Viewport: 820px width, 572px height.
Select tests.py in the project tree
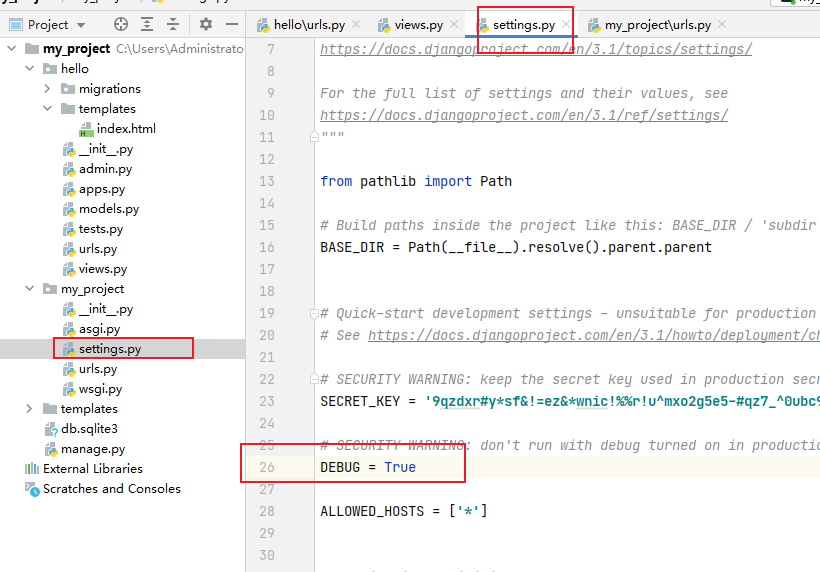click(101, 229)
